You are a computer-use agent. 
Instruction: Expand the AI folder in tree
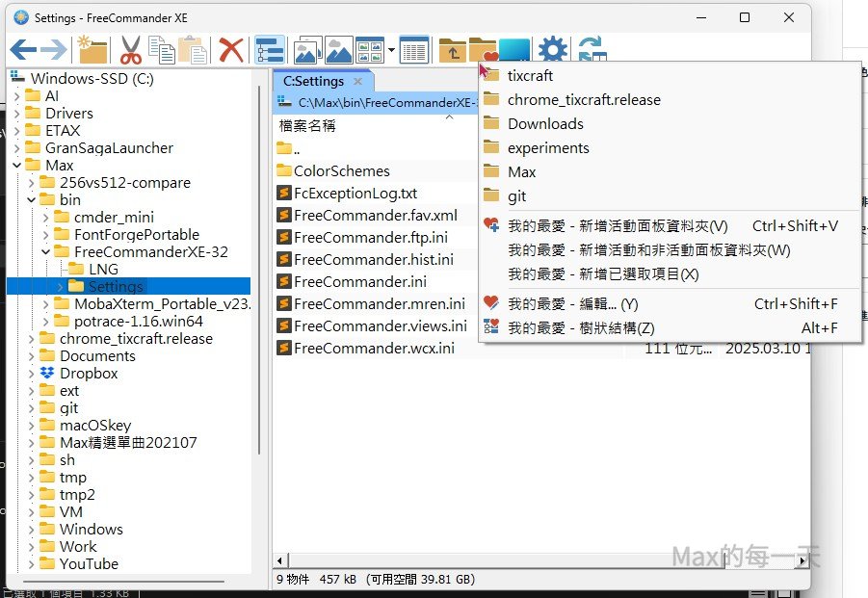click(x=16, y=96)
